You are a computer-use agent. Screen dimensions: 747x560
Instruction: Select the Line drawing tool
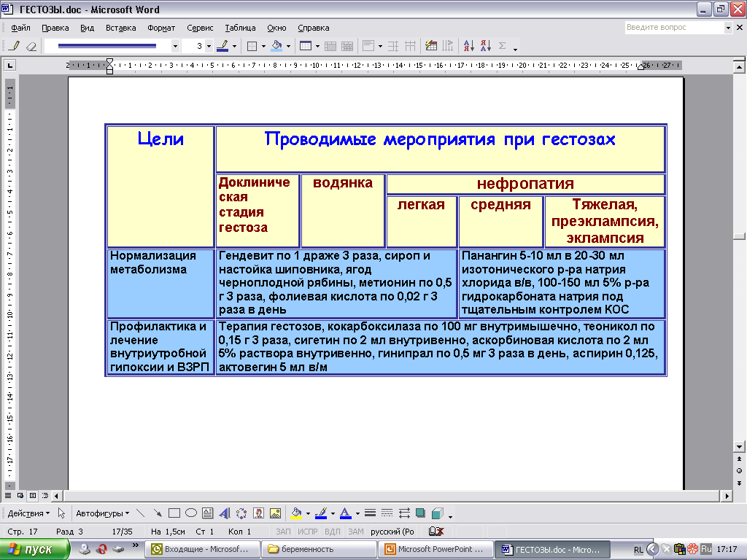[140, 513]
